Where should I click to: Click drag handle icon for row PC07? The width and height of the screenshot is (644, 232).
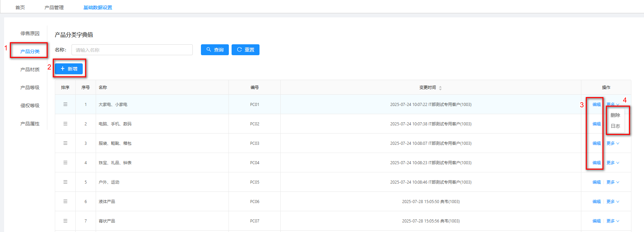point(65,221)
